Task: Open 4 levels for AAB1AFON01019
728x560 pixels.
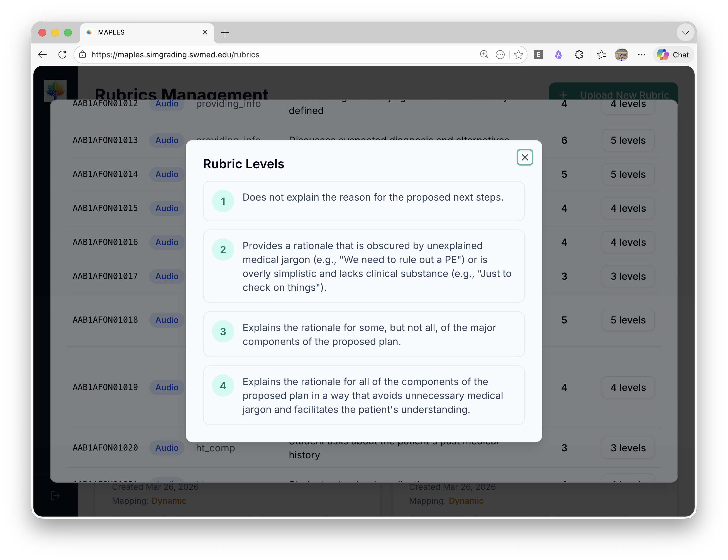Action: tap(628, 387)
